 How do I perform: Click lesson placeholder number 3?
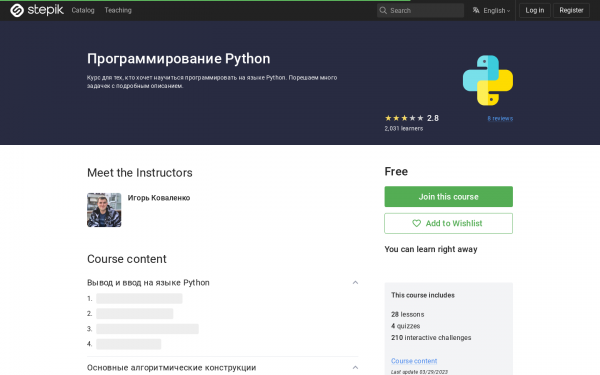(147, 329)
